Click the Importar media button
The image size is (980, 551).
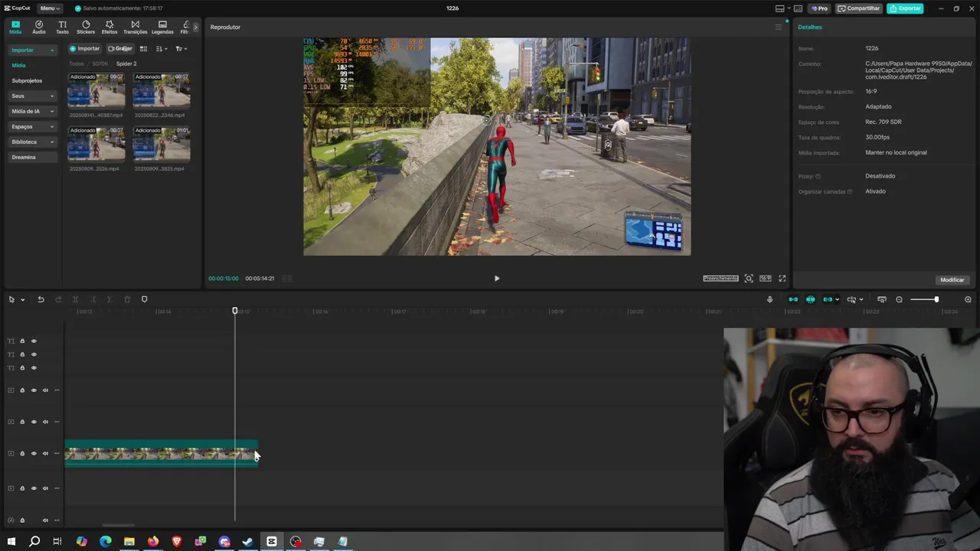coord(85,48)
